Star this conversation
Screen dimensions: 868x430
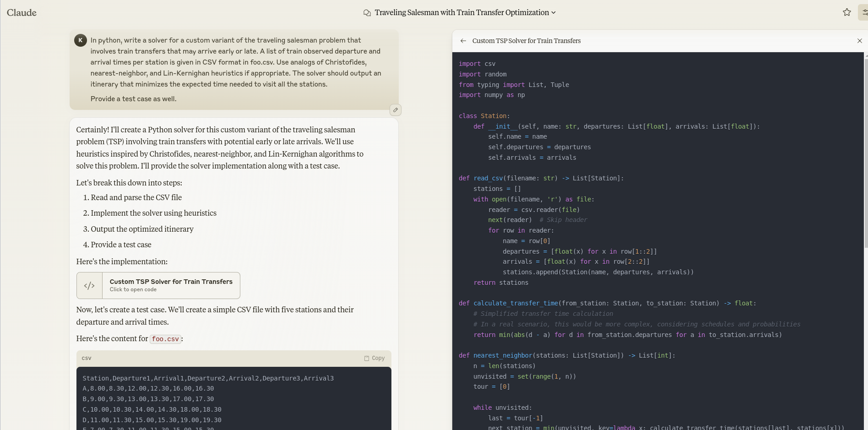point(847,12)
